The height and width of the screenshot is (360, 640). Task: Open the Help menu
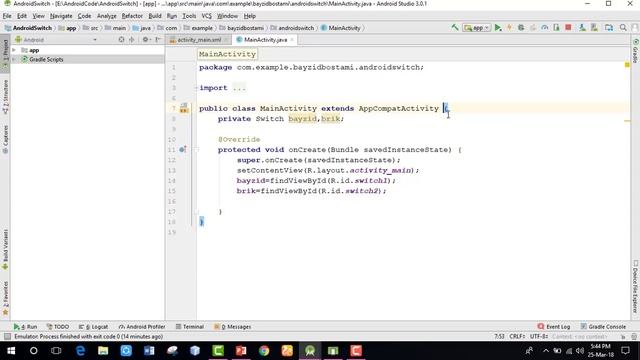[249, 16]
